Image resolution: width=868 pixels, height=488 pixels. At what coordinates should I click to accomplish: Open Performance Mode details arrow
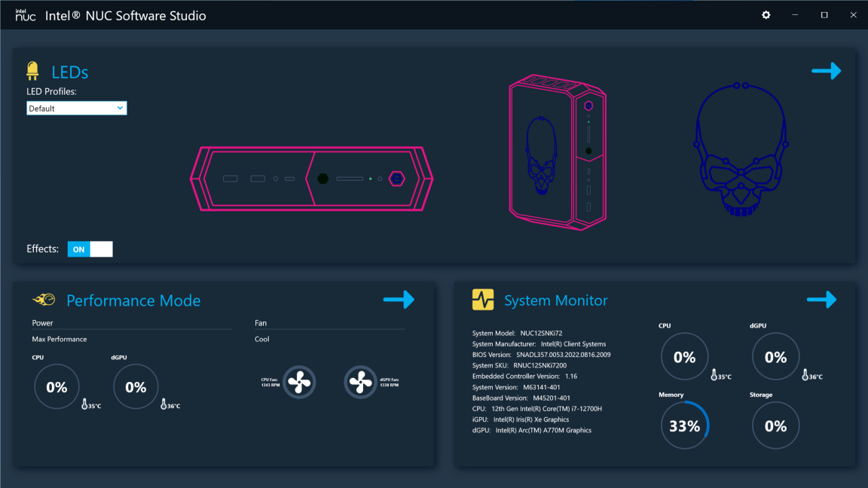[399, 299]
